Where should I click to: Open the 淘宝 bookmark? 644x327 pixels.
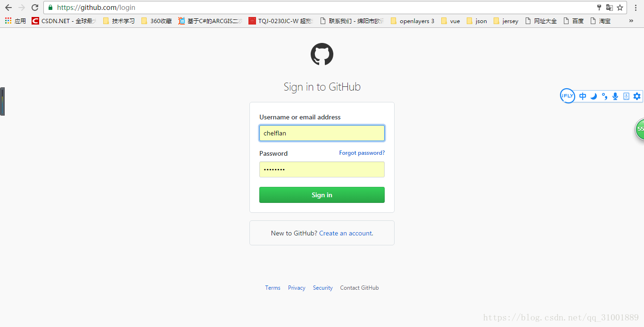pos(600,21)
